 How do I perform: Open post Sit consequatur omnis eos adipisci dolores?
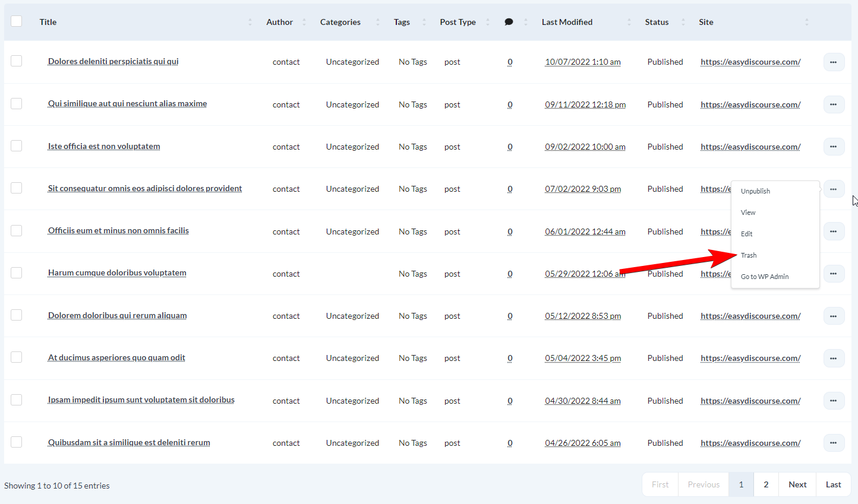[x=145, y=188]
